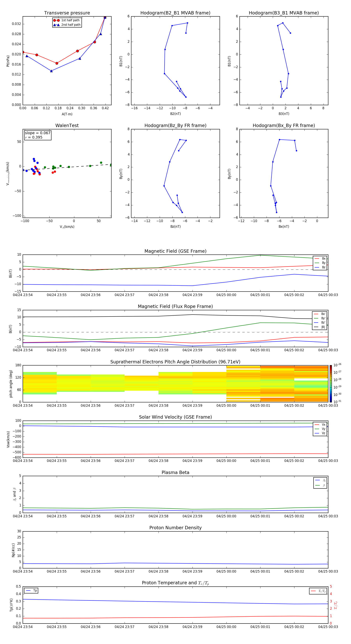Click the 'A(T·m)' x-axis label
The width and height of the screenshot is (351, 644).
(x=67, y=114)
